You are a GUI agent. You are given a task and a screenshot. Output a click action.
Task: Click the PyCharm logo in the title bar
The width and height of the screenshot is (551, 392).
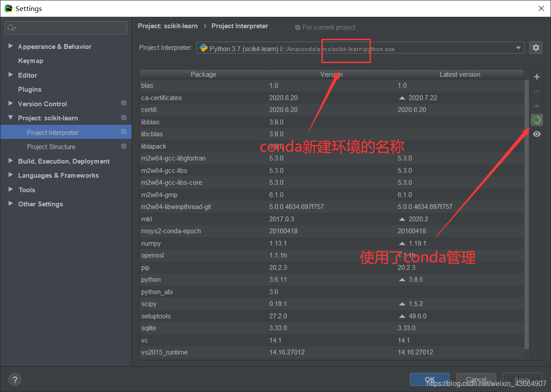8,8
